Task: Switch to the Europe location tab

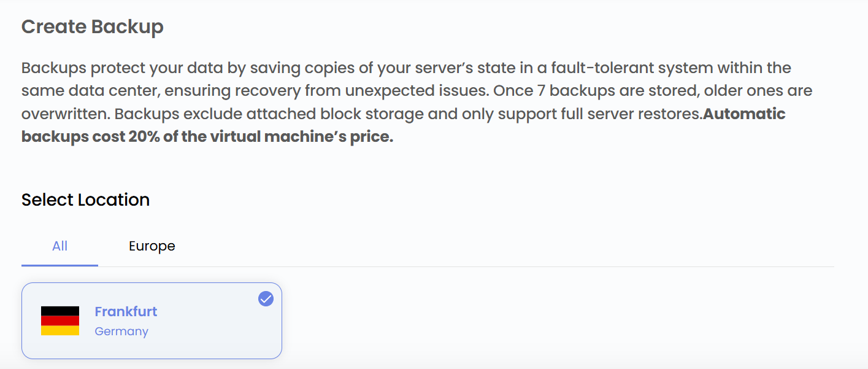Action: click(152, 246)
